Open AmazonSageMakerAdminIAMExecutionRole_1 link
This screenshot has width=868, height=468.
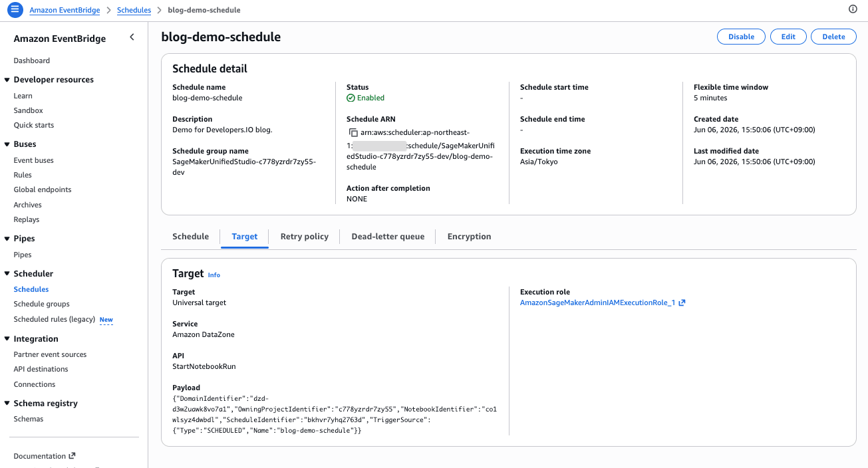[597, 302]
